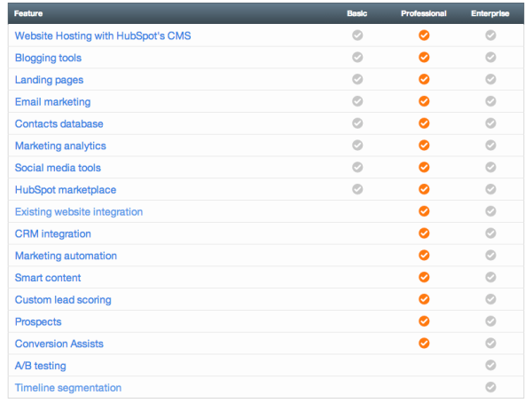The width and height of the screenshot is (532, 403).
Task: Click Enterprise checkmark for CRM integration
Action: [x=490, y=233]
